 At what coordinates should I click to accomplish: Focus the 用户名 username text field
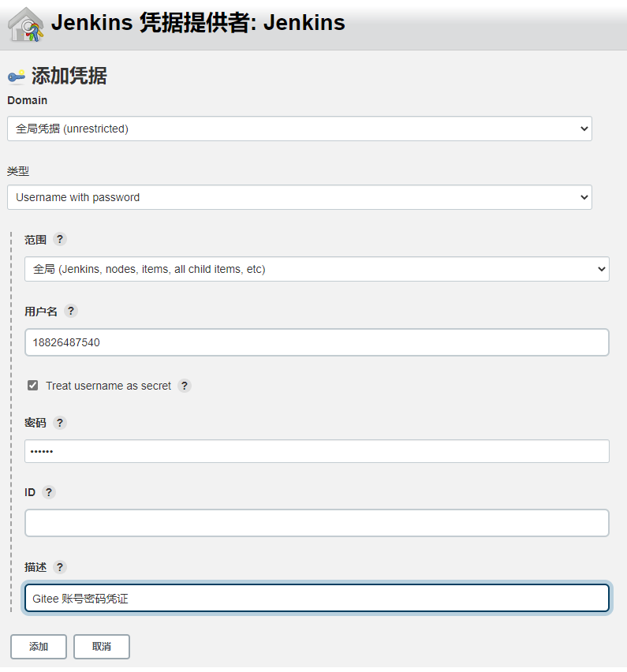pos(316,342)
